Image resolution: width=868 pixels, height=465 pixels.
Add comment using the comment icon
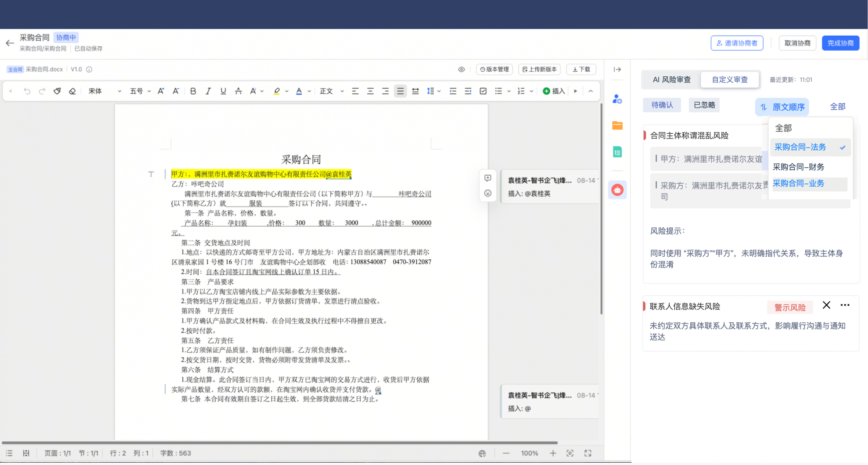[x=488, y=178]
